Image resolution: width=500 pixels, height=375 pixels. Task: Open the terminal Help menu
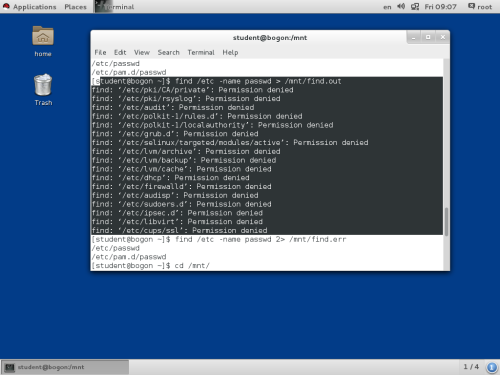[x=230, y=52]
